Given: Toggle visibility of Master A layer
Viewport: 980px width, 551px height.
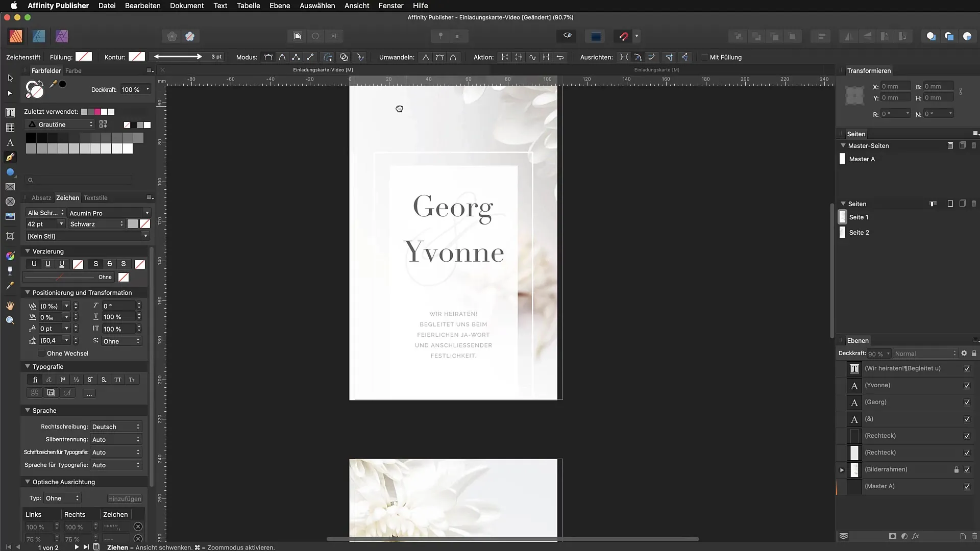Looking at the screenshot, I should pos(967,487).
